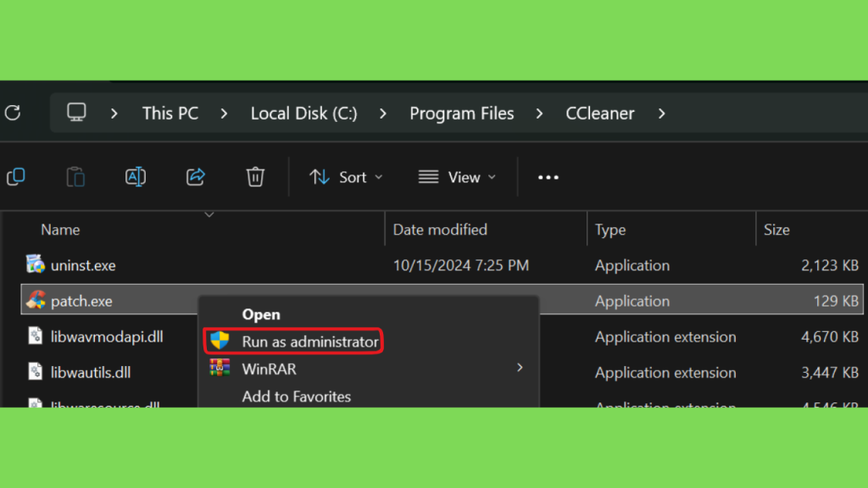Select the libwautils.dll file name
Image resolution: width=868 pixels, height=488 pixels.
coord(91,373)
